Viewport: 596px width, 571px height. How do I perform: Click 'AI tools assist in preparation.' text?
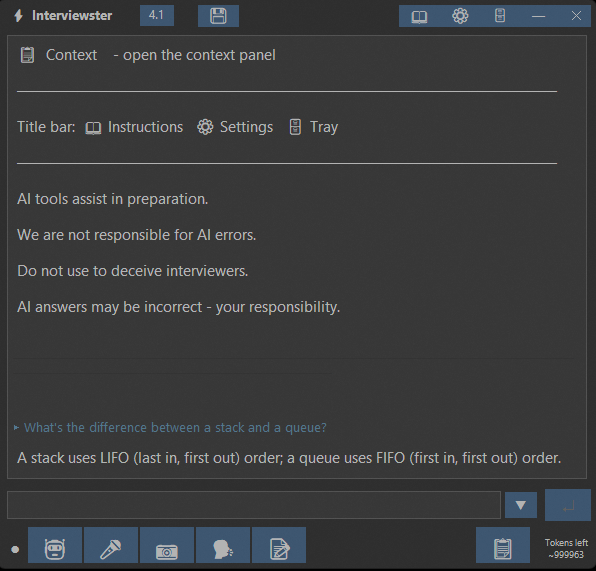113,199
